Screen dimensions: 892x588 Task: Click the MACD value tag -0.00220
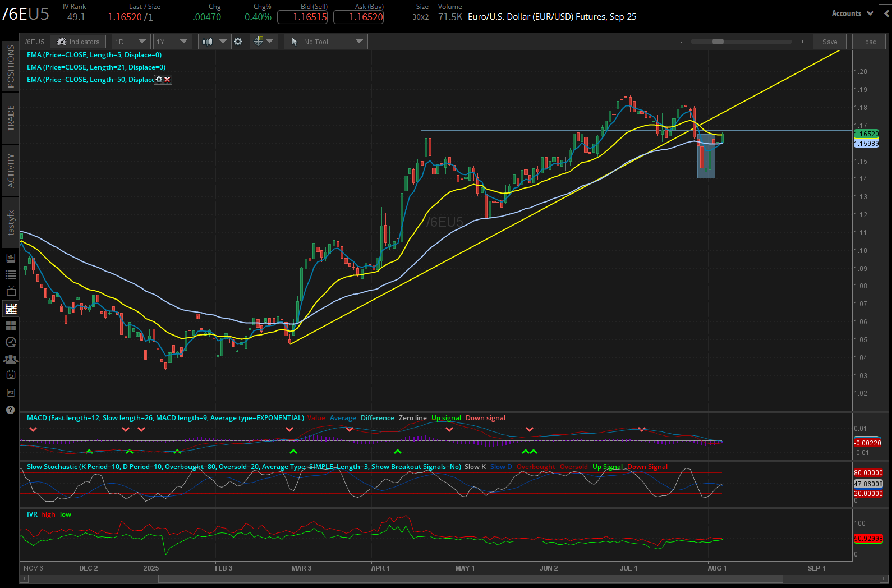point(867,443)
